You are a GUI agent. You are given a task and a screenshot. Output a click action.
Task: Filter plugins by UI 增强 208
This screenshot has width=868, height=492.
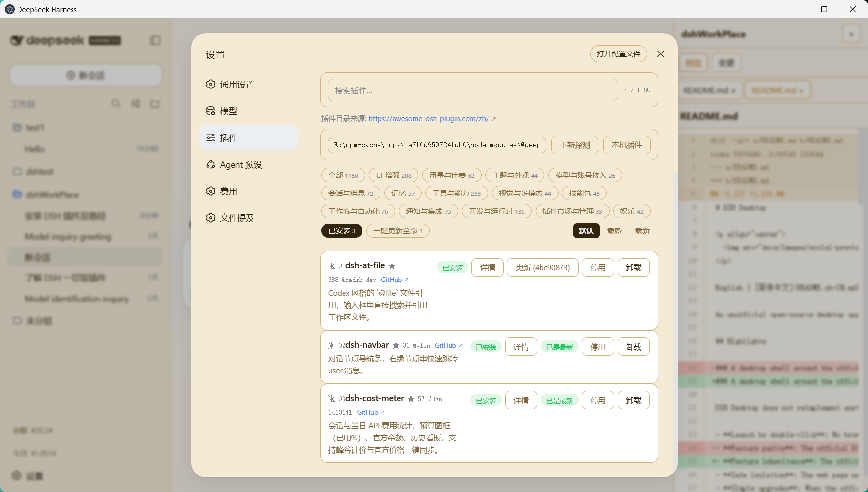pyautogui.click(x=394, y=176)
